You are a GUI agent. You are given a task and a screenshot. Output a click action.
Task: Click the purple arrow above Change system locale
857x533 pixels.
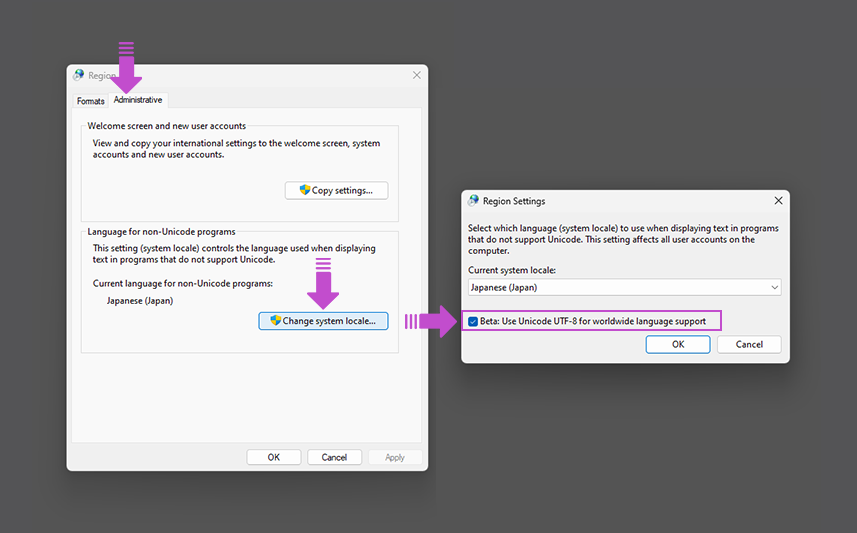pos(322,285)
